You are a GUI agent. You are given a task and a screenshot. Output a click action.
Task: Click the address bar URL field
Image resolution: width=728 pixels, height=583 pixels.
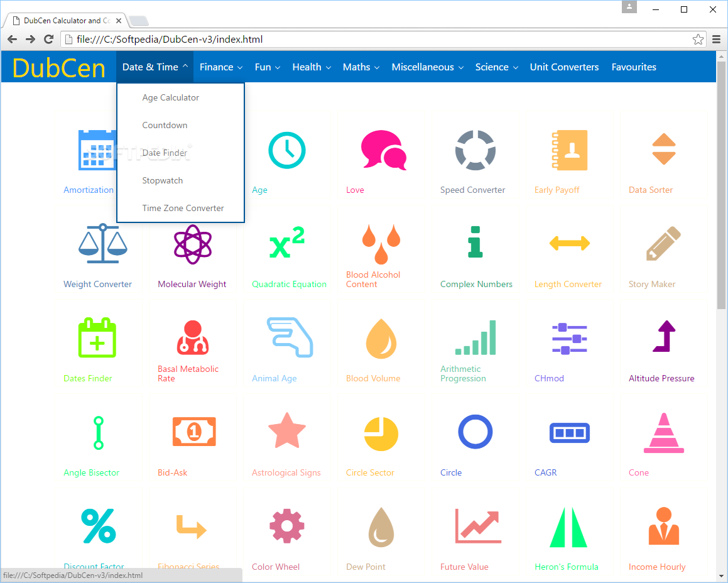[383, 40]
